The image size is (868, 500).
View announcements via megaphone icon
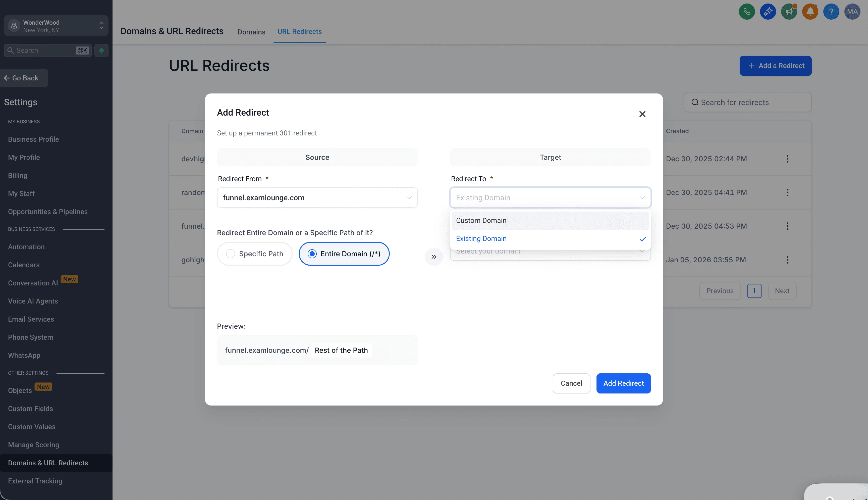point(789,11)
